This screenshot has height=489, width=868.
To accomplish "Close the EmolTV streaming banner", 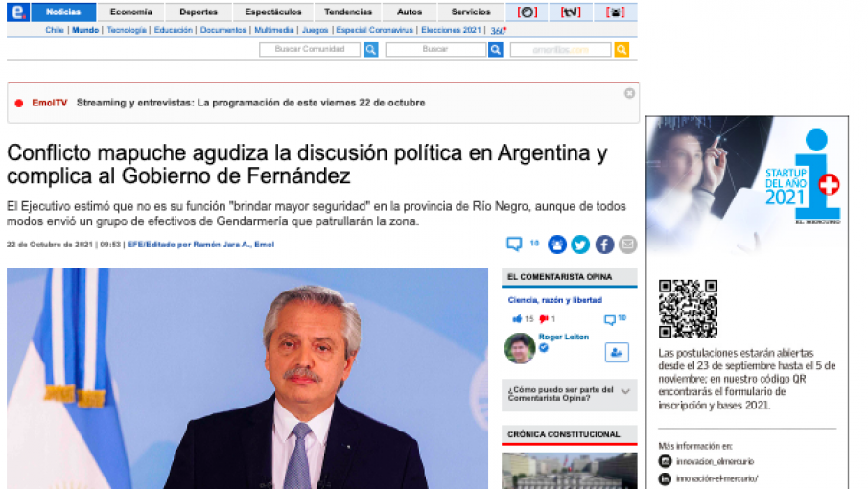I will [x=629, y=93].
